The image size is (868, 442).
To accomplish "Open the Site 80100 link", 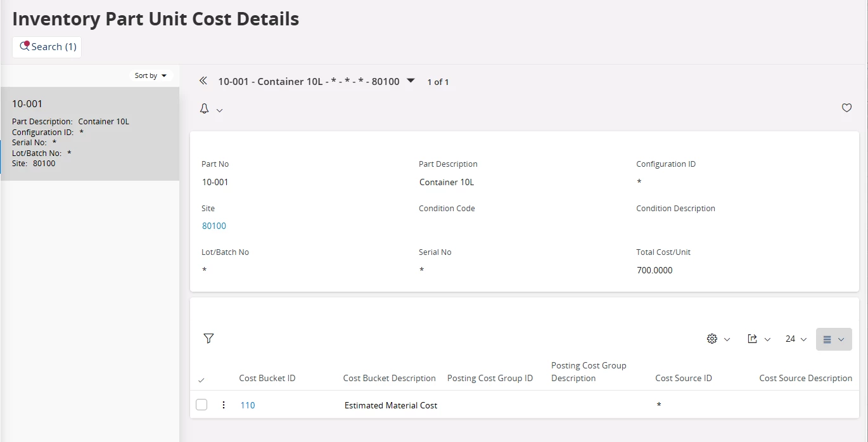I will 214,226.
